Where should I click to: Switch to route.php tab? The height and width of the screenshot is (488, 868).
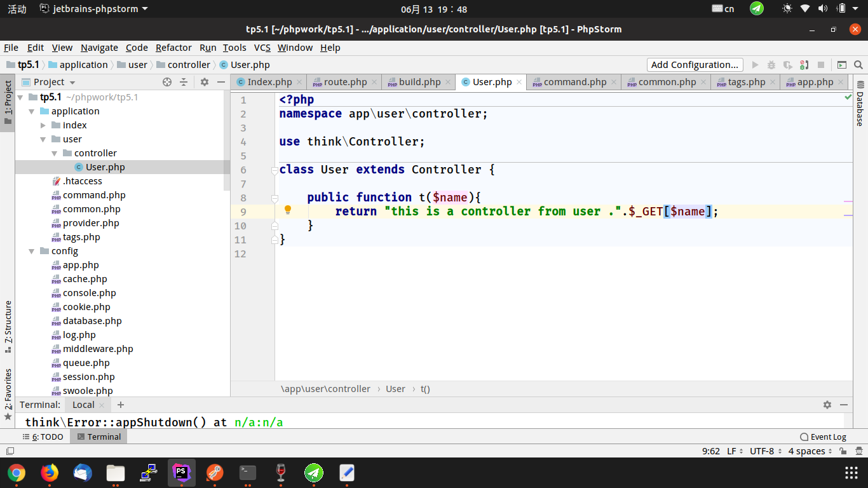[x=345, y=82]
